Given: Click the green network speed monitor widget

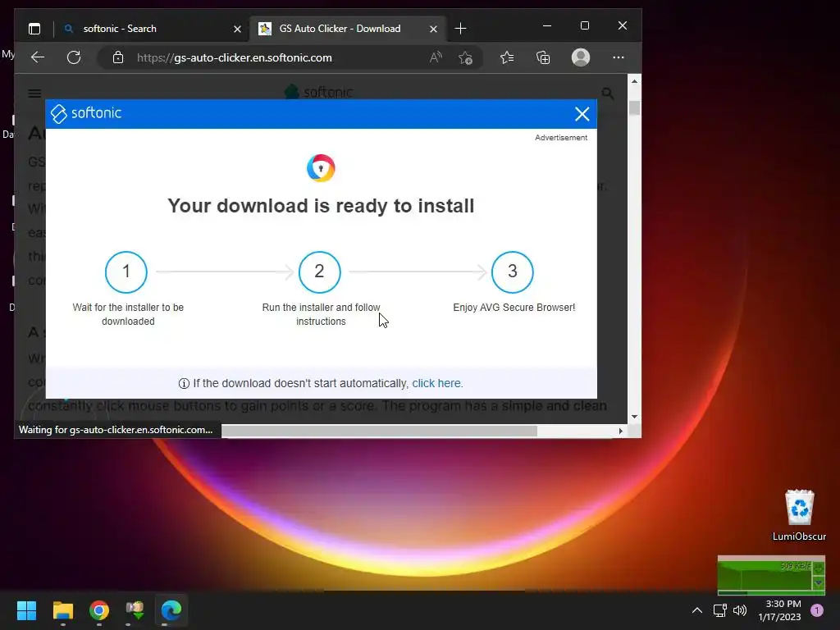Looking at the screenshot, I should click(x=771, y=575).
